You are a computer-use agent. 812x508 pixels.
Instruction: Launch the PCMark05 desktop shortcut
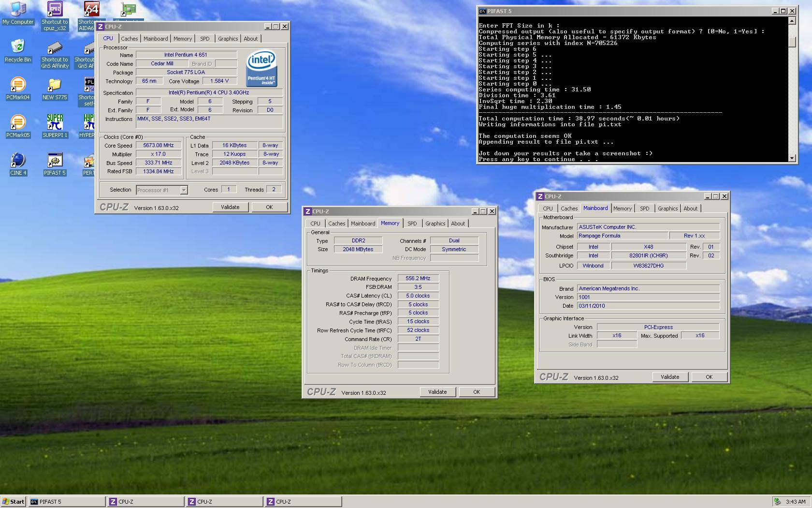click(x=18, y=126)
